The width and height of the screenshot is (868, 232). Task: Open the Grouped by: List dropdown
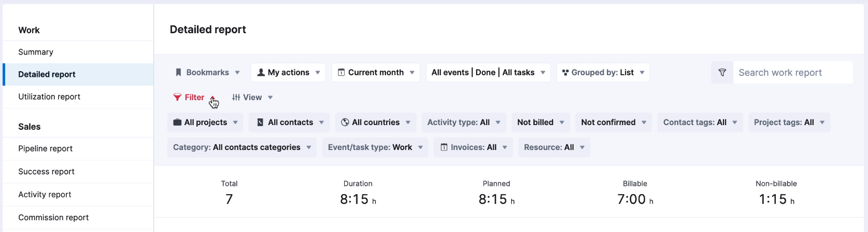603,73
